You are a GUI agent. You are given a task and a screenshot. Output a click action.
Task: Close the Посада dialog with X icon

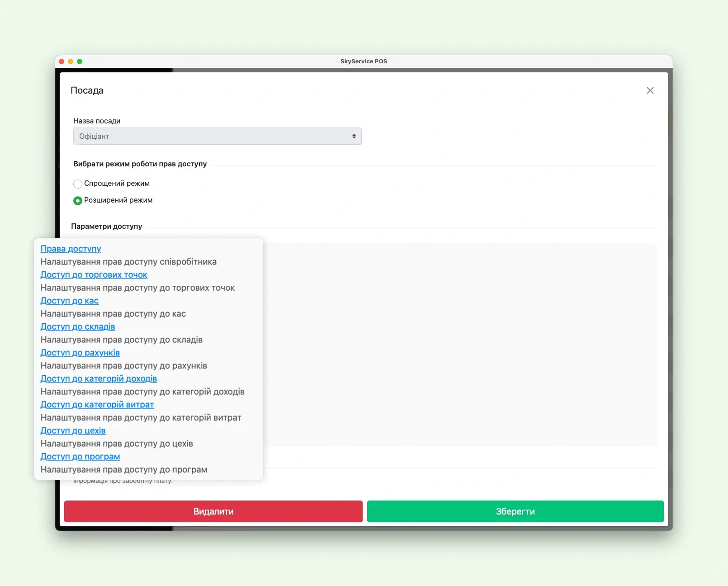650,90
